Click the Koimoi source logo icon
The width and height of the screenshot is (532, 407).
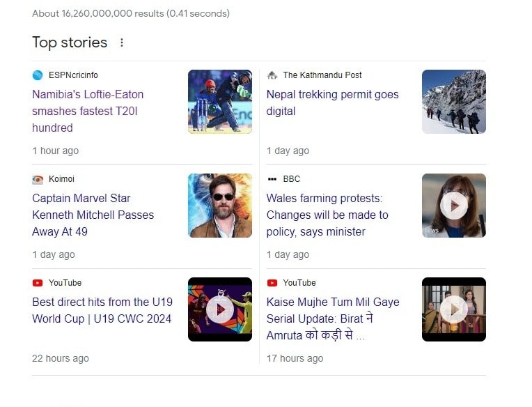38,179
